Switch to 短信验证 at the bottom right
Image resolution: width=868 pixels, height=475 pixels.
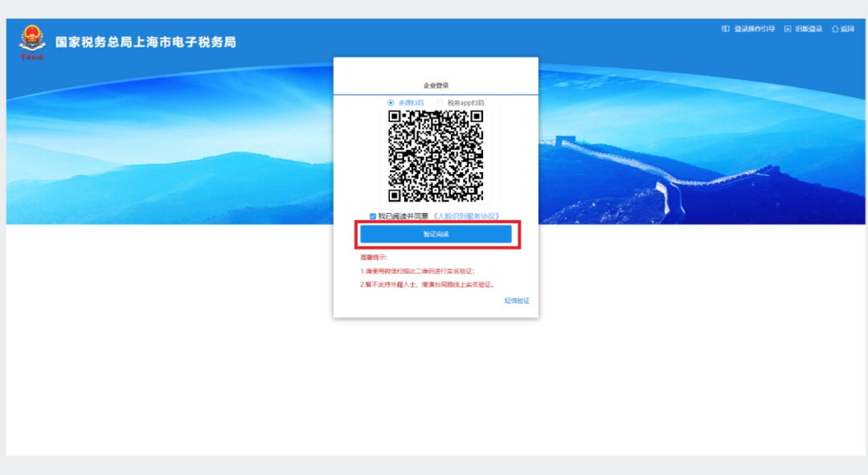pyautogui.click(x=517, y=301)
